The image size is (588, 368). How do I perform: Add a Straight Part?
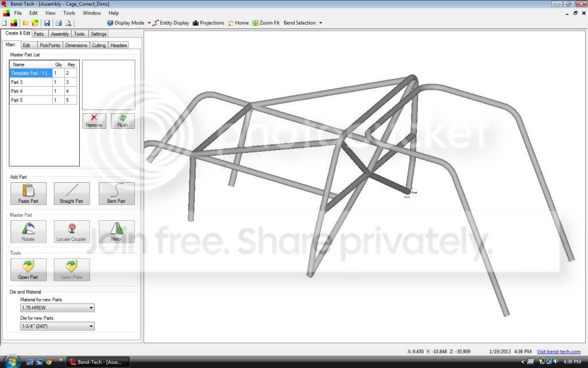pos(72,194)
